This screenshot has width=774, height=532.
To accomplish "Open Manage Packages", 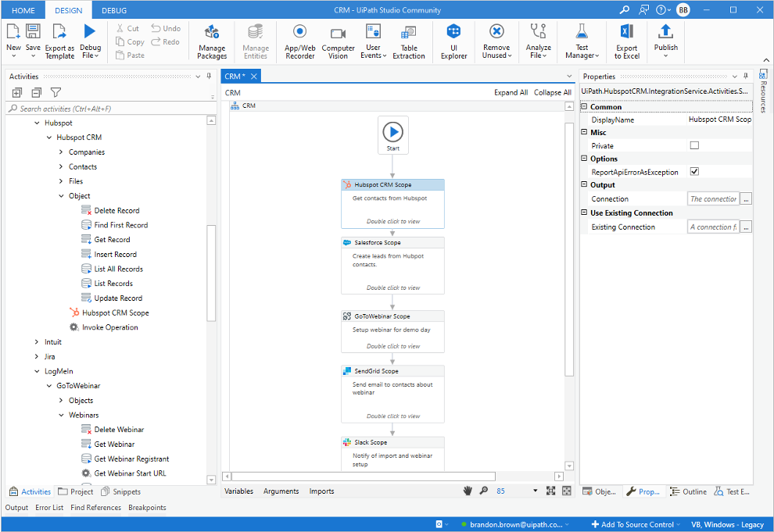I will tap(212, 42).
